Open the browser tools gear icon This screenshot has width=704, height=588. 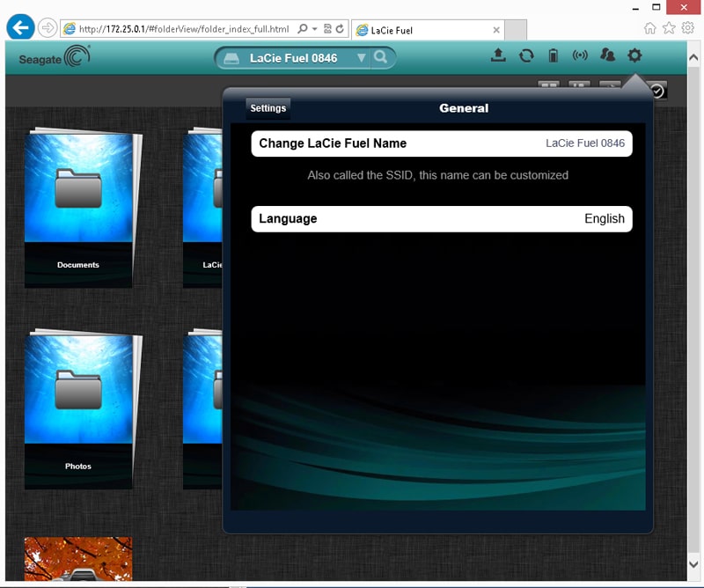[x=688, y=28]
